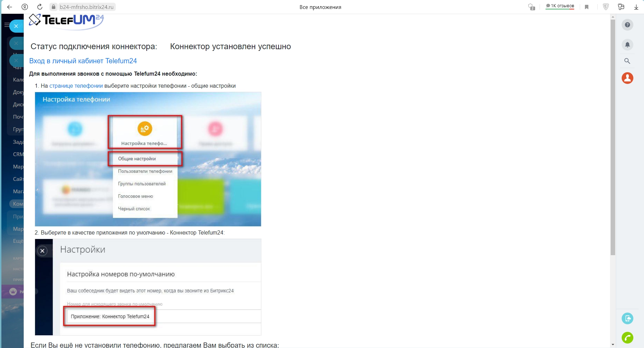
Task: Click the page title Все приложения
Action: [320, 7]
